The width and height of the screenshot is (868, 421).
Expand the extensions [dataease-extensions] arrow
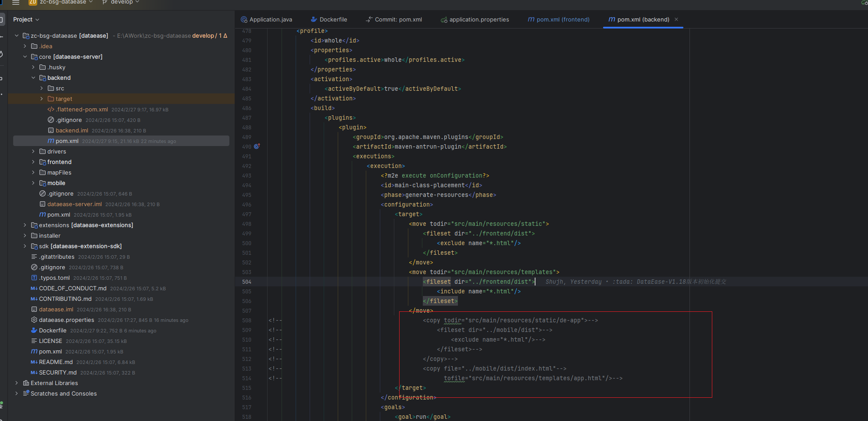point(25,225)
